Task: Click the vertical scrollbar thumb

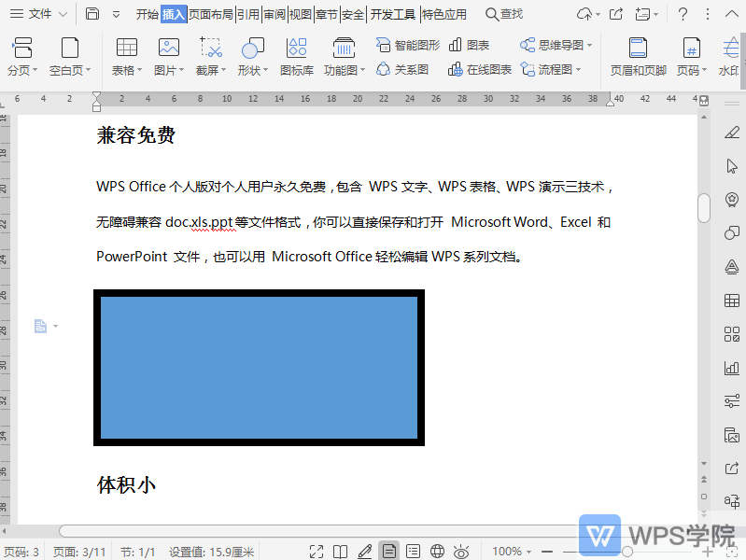Action: click(x=704, y=207)
